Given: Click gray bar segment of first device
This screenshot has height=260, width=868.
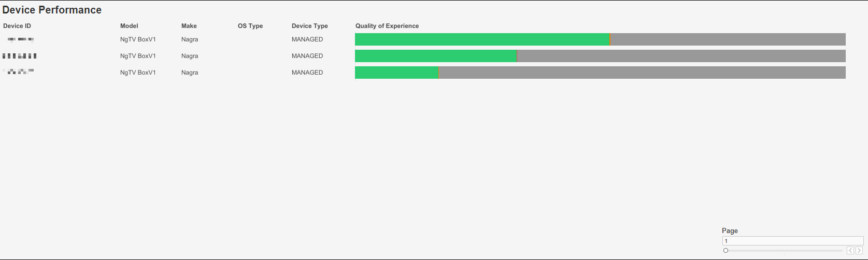Looking at the screenshot, I should (728, 39).
